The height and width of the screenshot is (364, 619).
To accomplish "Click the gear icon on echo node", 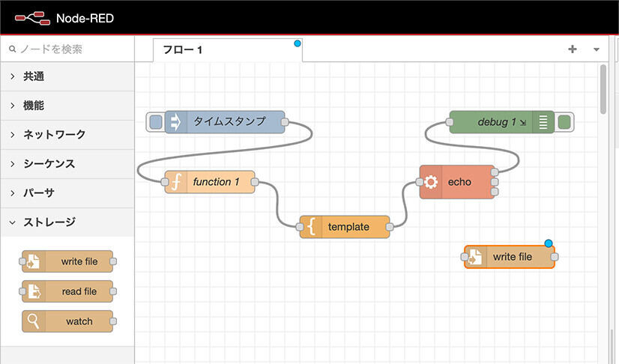I will (431, 182).
